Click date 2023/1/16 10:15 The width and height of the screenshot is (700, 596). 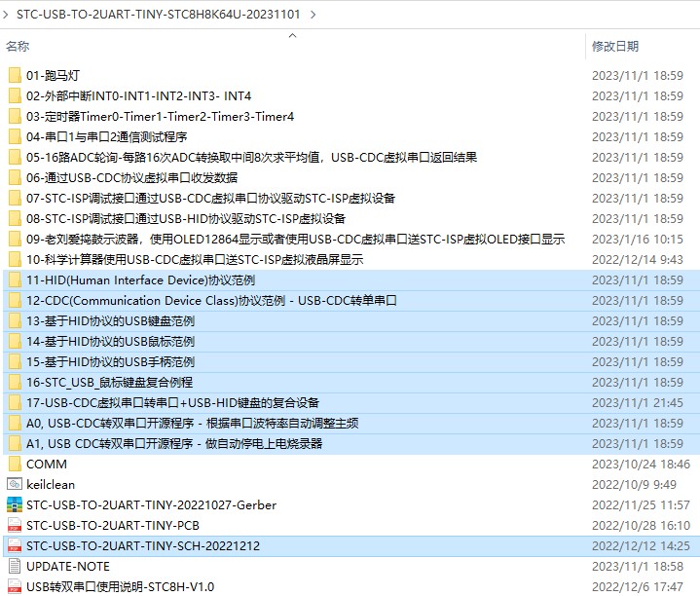637,240
